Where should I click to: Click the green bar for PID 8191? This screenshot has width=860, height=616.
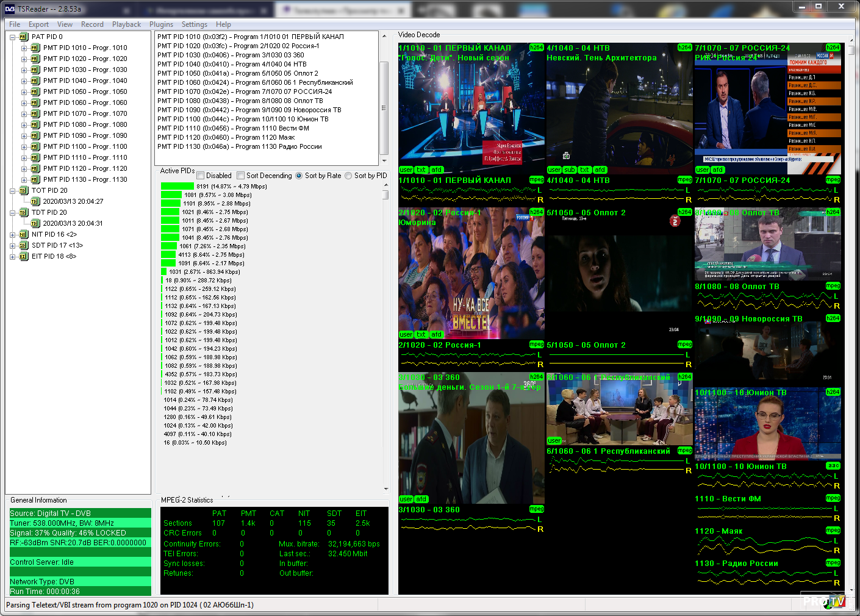click(x=177, y=187)
